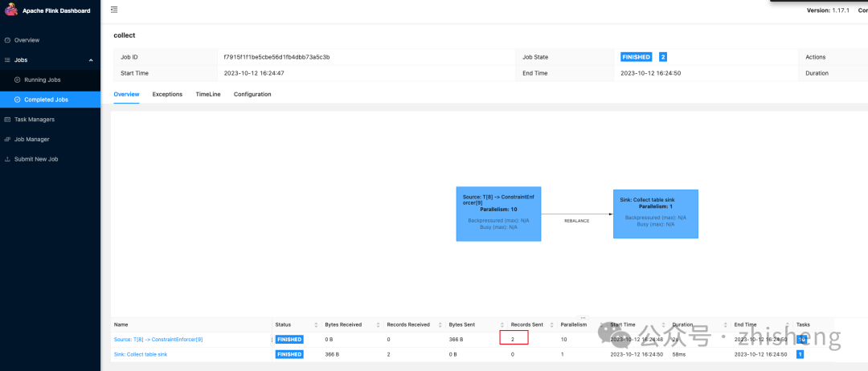Screen dimensions: 868x371
Task: Click the 366 B bytes received cell
Action: coord(333,354)
